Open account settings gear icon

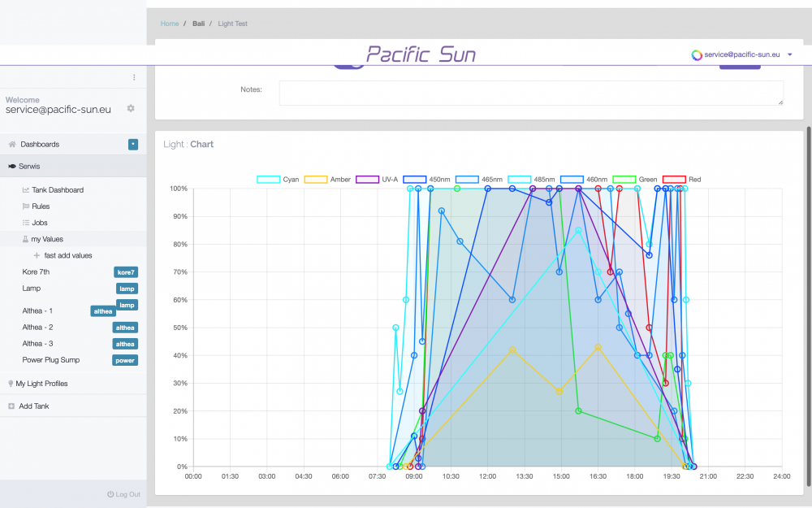point(131,108)
